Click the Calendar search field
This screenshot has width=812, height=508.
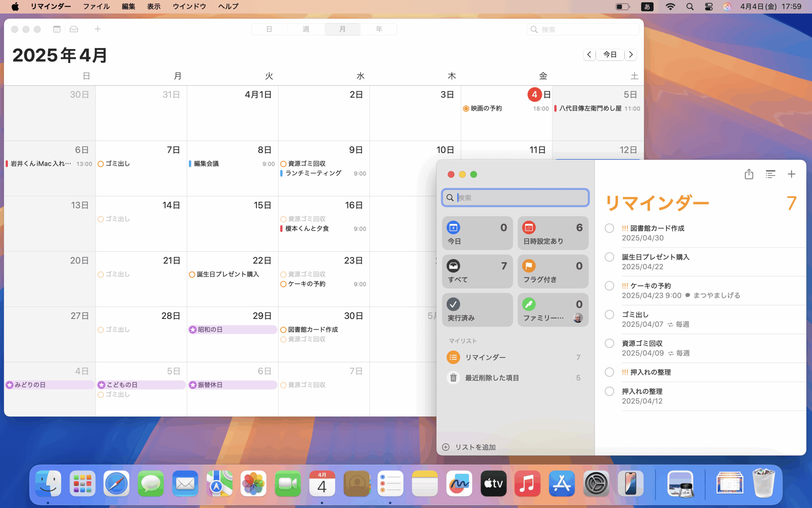click(583, 30)
